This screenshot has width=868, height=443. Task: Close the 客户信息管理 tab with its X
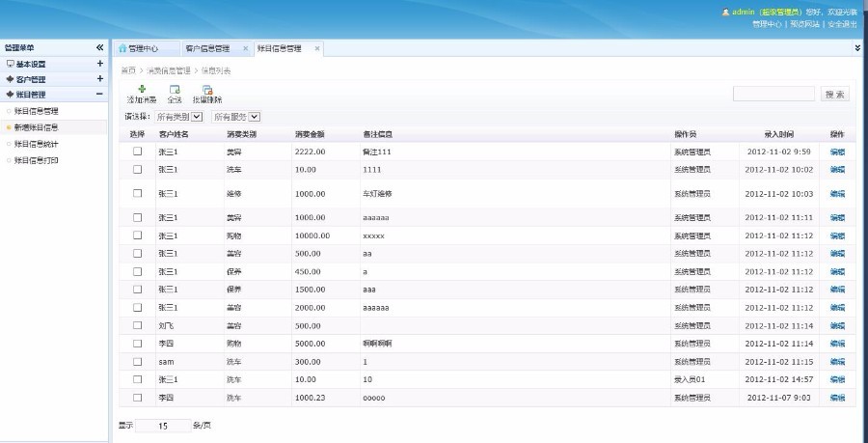click(245, 48)
